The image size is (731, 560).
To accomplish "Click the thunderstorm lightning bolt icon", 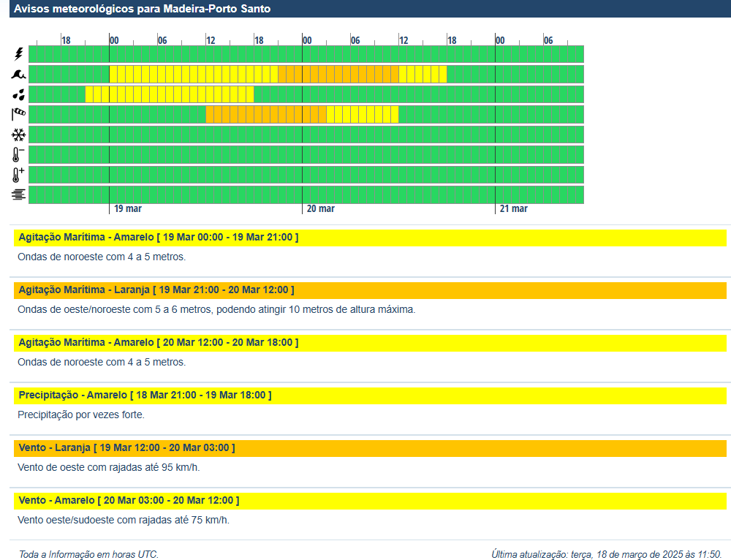I will click(x=18, y=54).
